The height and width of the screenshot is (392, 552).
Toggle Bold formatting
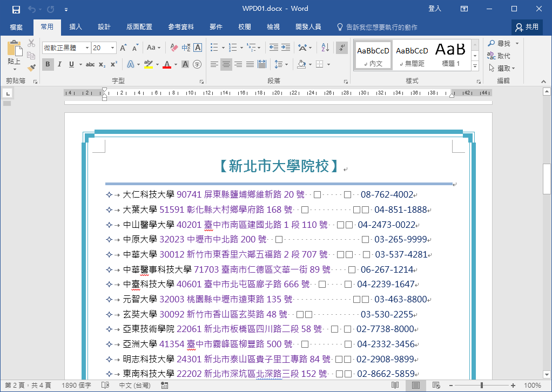(48, 64)
